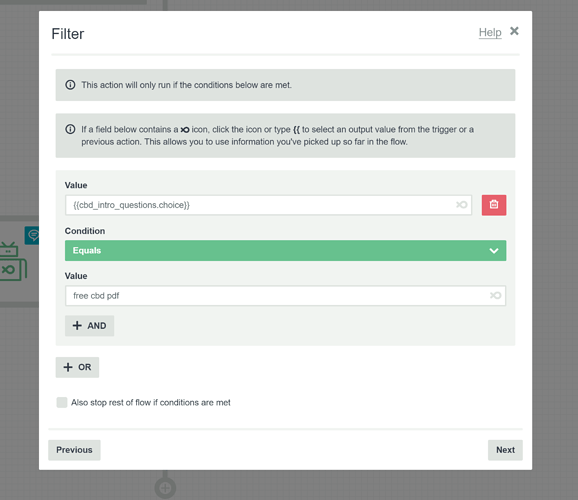Go to Next step
The image size is (578, 500).
pyautogui.click(x=505, y=450)
